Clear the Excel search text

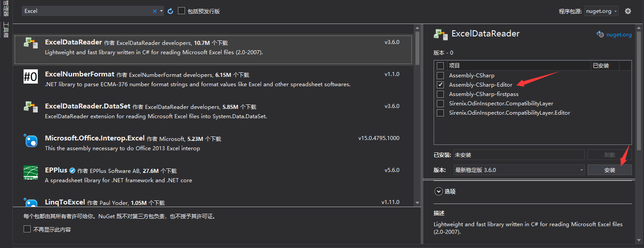[155, 11]
